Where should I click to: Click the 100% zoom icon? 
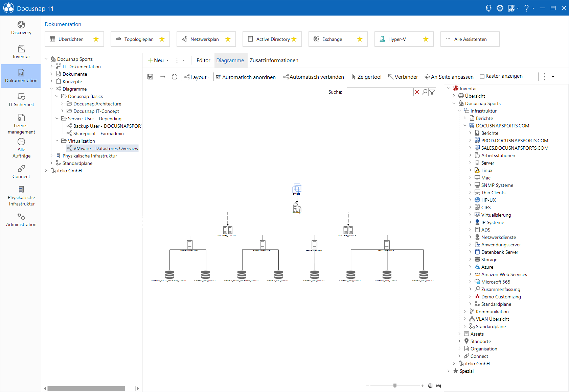[439, 386]
